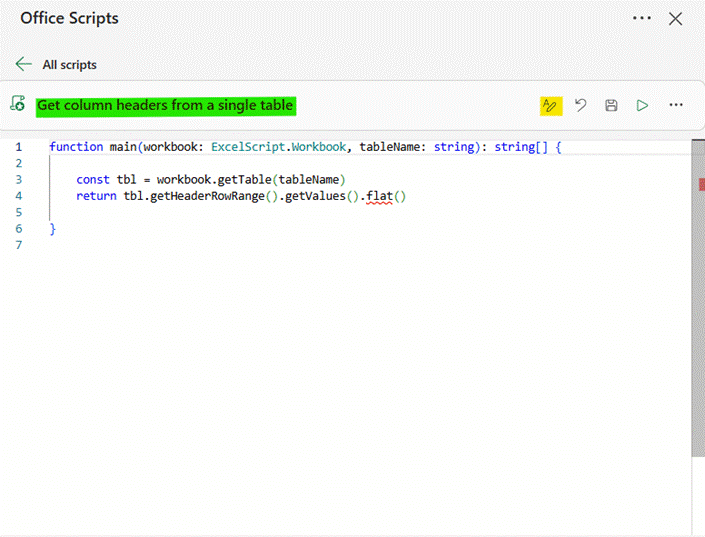Save the script with the disk icon
Image resolution: width=705 pixels, height=537 pixels.
click(x=611, y=106)
